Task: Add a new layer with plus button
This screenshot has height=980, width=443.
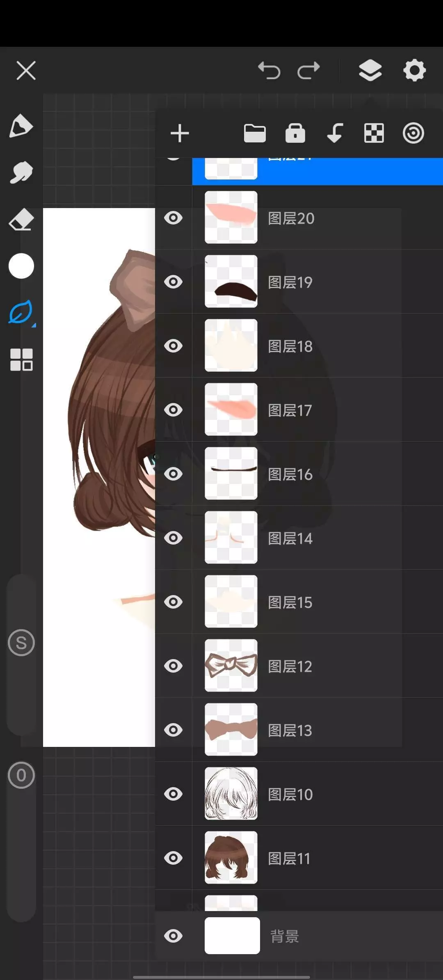Action: tap(180, 134)
